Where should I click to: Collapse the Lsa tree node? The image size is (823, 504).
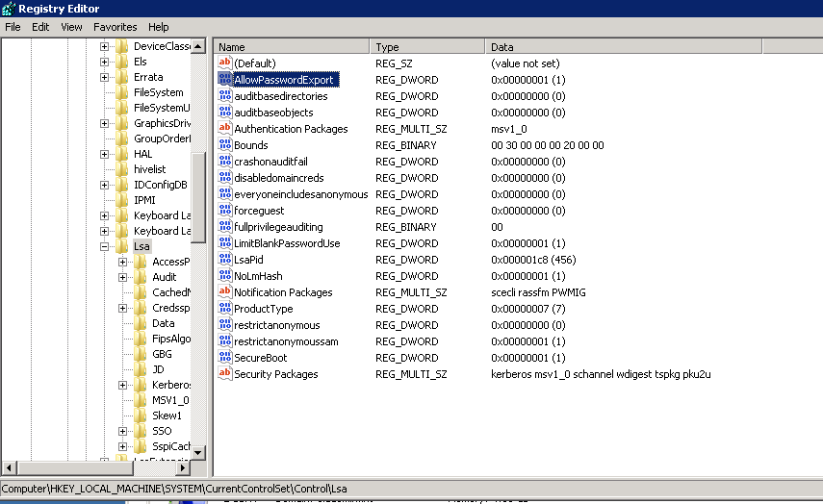pos(105,246)
